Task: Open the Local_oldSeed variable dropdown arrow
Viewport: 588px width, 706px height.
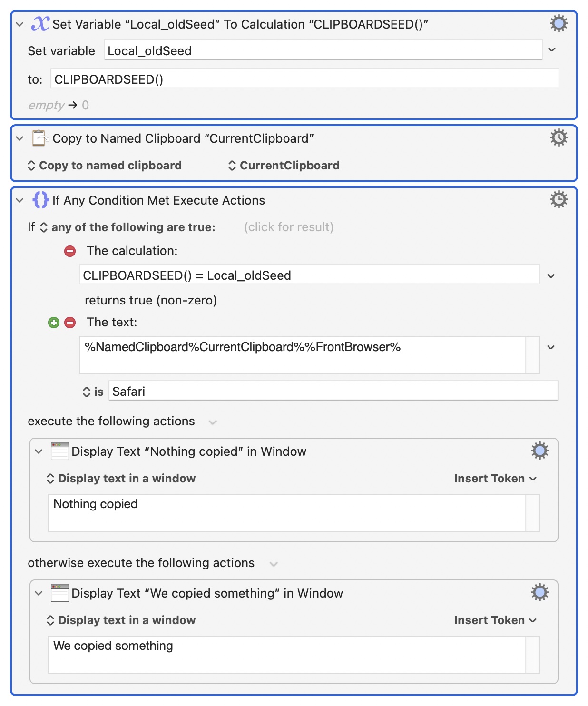Action: pyautogui.click(x=552, y=50)
